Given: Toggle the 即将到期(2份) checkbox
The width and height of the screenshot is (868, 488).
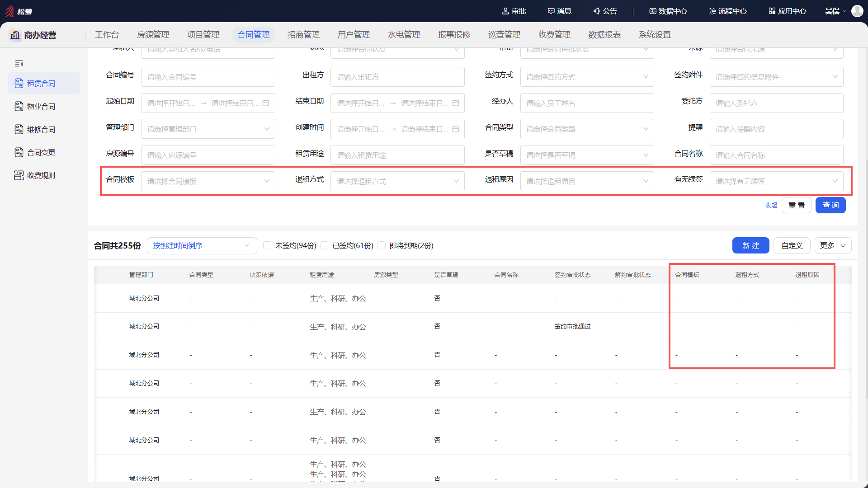Looking at the screenshot, I should [382, 245].
